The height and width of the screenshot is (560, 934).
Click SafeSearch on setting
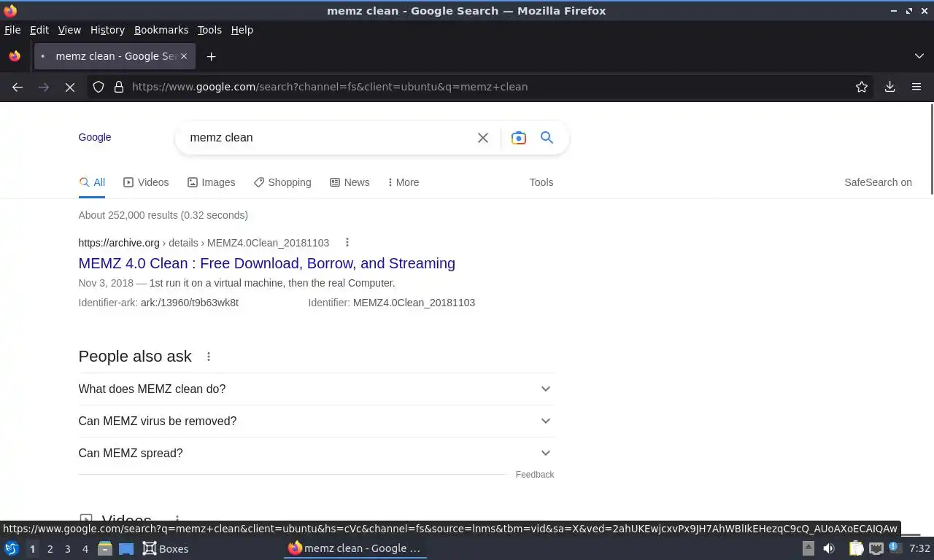coord(878,182)
